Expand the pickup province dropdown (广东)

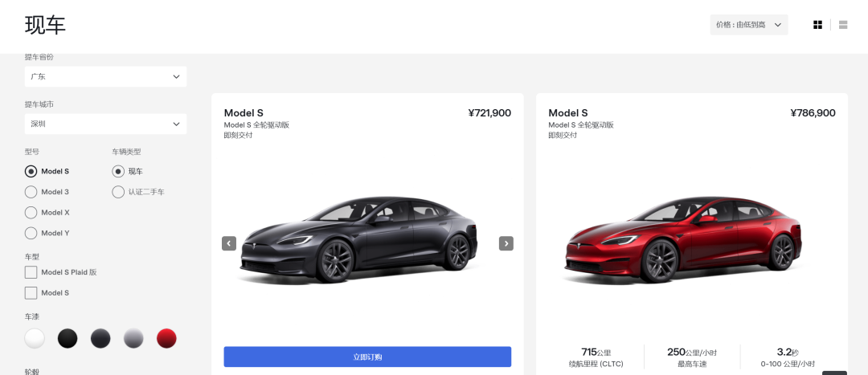tap(105, 76)
